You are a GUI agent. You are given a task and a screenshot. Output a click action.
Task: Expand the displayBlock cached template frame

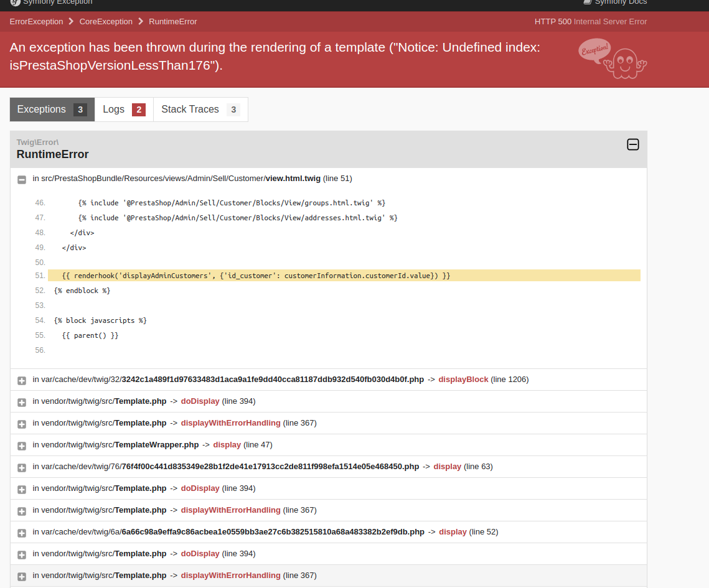point(22,380)
